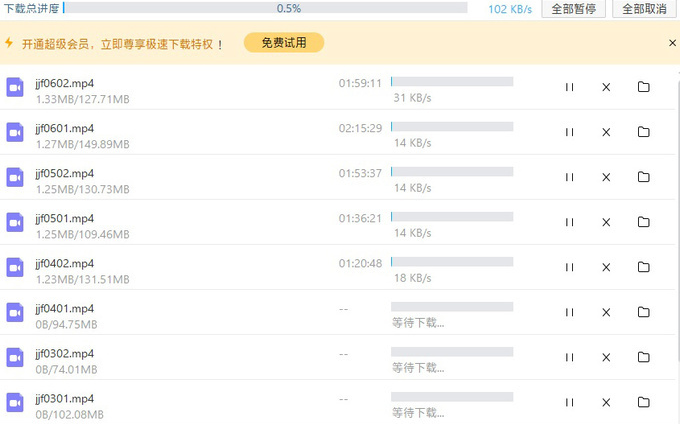This screenshot has width=680, height=424.
Task: Cancel the jjf0602.mp4 download
Action: [x=606, y=87]
